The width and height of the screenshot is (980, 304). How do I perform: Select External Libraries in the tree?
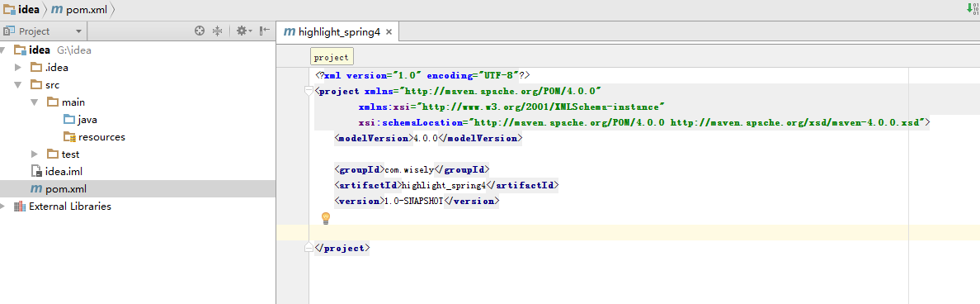(x=63, y=206)
